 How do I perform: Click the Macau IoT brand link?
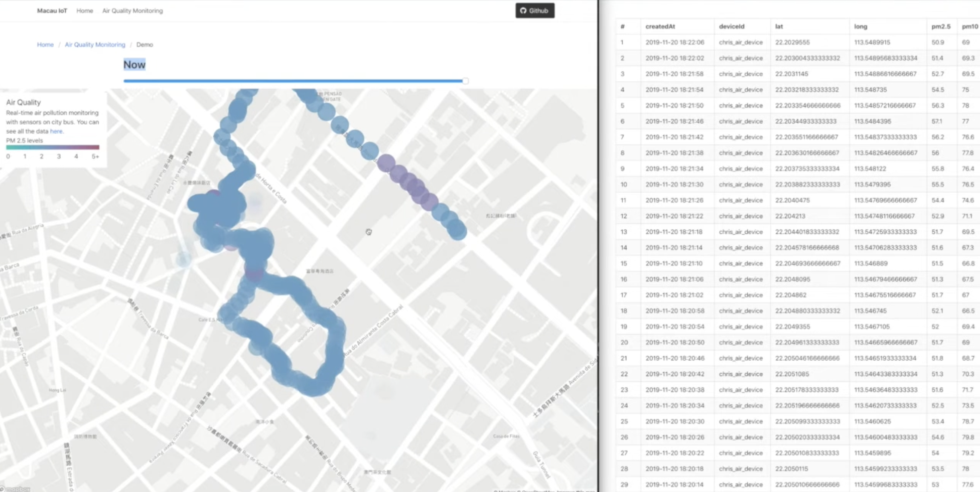click(x=52, y=11)
